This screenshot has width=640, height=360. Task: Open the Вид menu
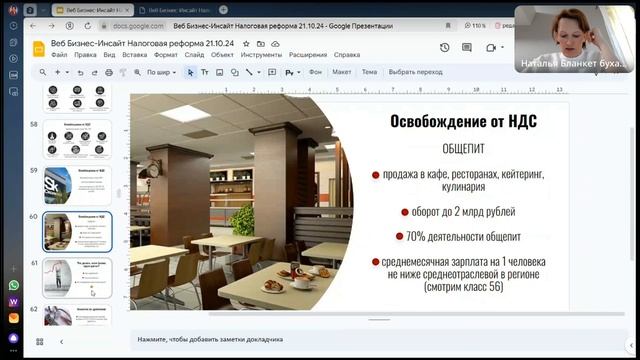pyautogui.click(x=109, y=55)
